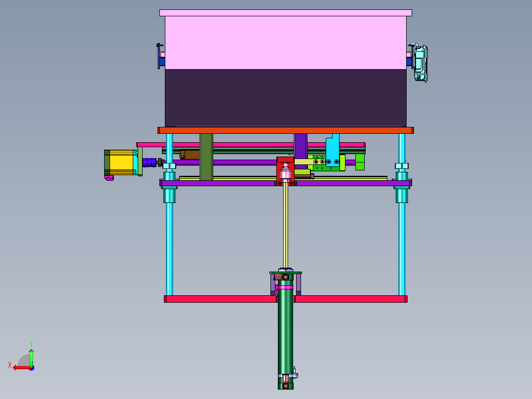Pick the orange support plate under the box
The height and width of the screenshot is (399, 532).
pos(286,130)
